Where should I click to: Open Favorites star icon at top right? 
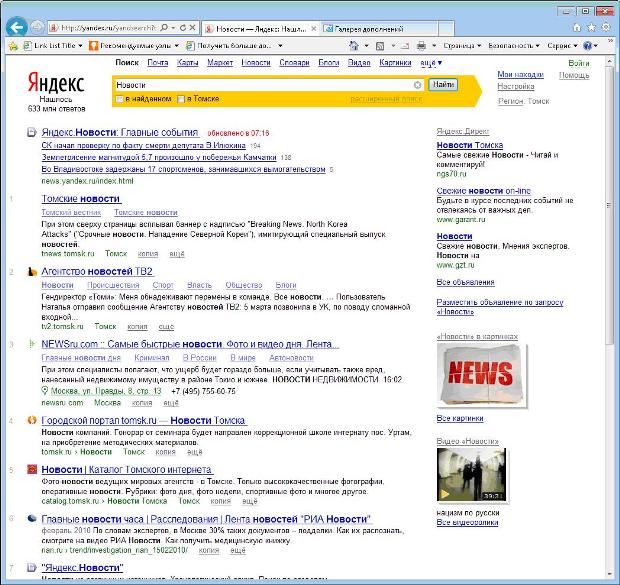(x=592, y=27)
